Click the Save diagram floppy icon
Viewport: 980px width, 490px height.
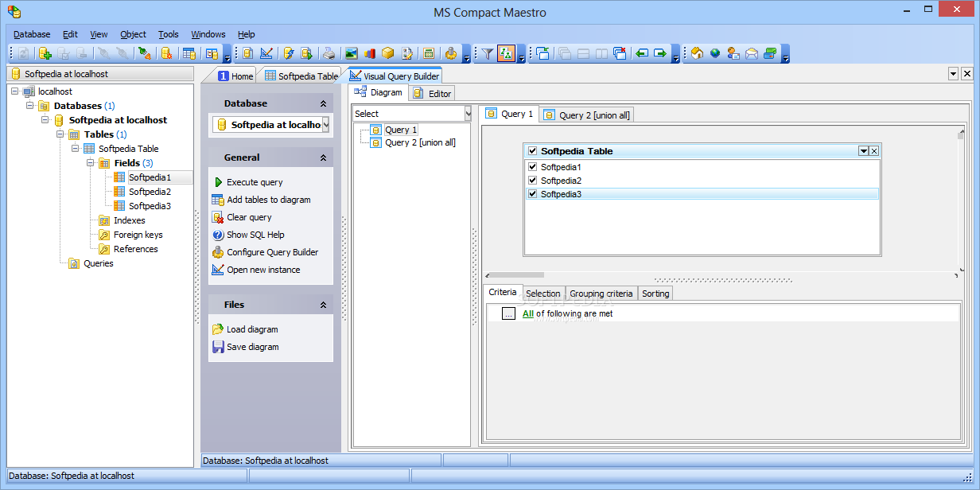tap(218, 347)
